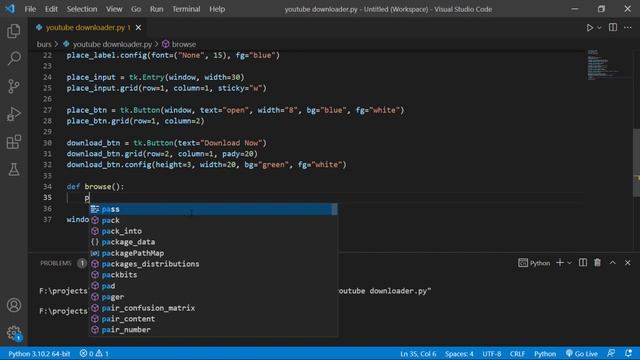The image size is (640, 360).
Task: Close the youtube downloader.py tab
Action: pos(138,27)
